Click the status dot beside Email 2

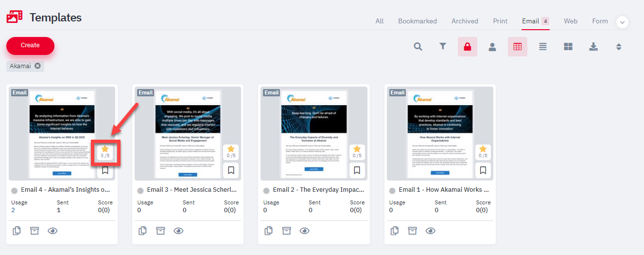point(266,191)
